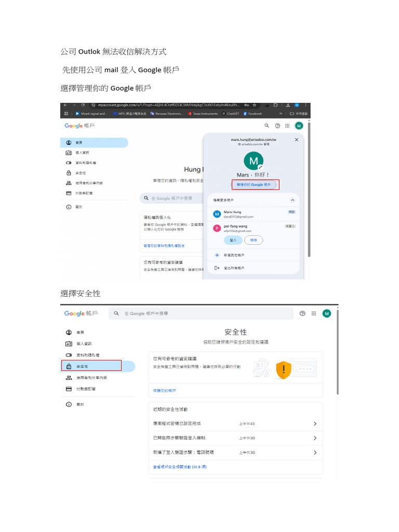Click the Google Account logo on security page
The image size is (399, 532).
pyautogui.click(x=81, y=313)
